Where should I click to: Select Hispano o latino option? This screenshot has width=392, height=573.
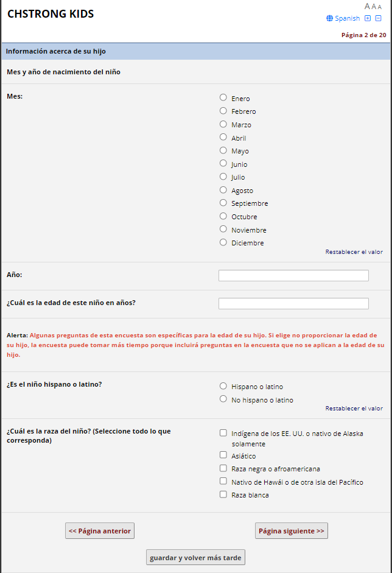pyautogui.click(x=223, y=385)
